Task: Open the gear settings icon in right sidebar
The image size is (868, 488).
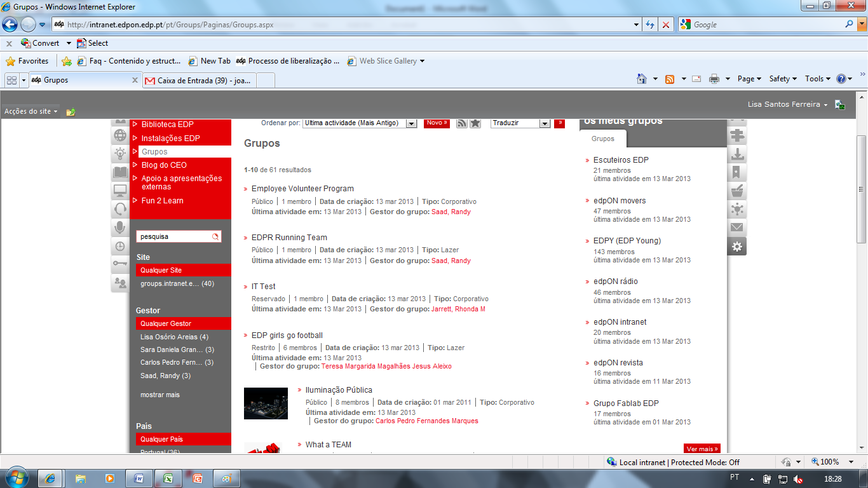Action: pos(737,247)
